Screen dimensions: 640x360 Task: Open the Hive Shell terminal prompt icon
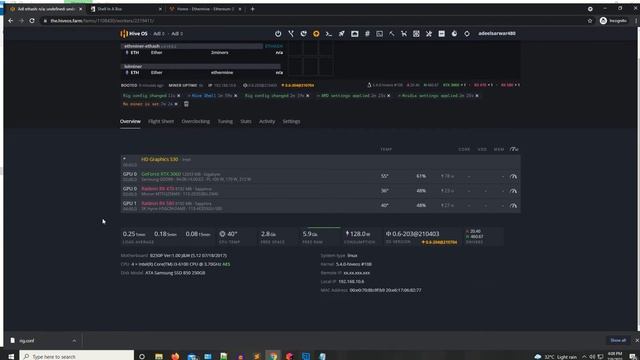coord(329,33)
